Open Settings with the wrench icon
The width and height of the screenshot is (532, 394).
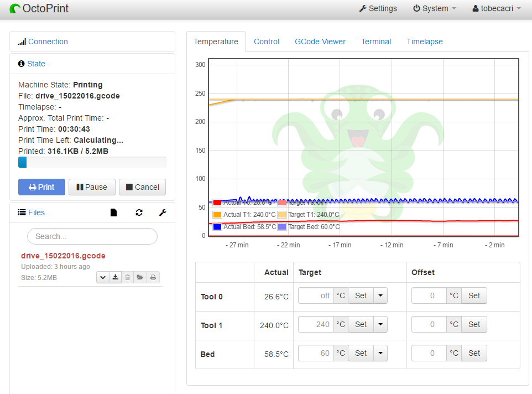378,8
